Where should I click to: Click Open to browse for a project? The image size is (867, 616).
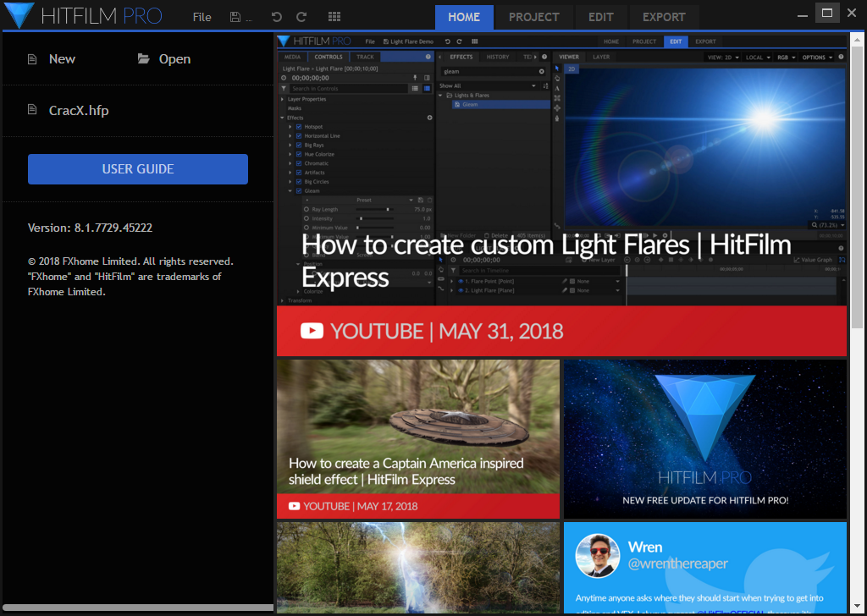164,59
